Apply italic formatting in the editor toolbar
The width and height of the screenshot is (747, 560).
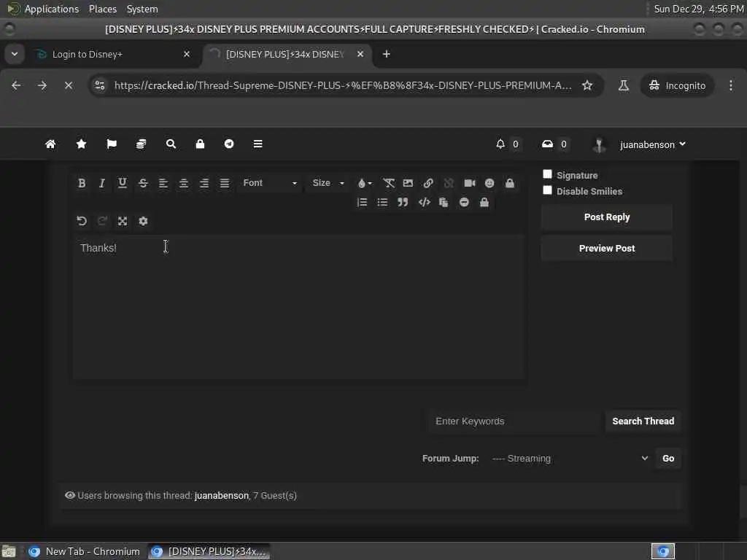(x=102, y=183)
